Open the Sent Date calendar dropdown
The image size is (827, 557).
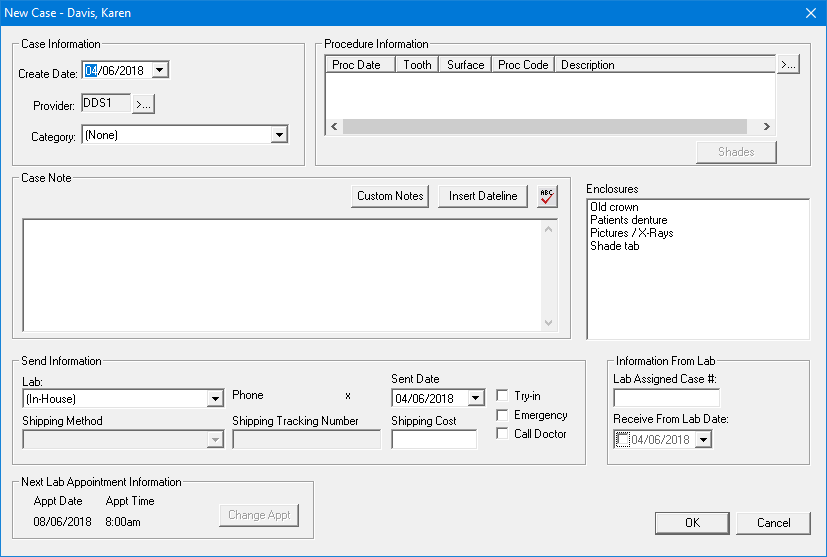coord(475,399)
